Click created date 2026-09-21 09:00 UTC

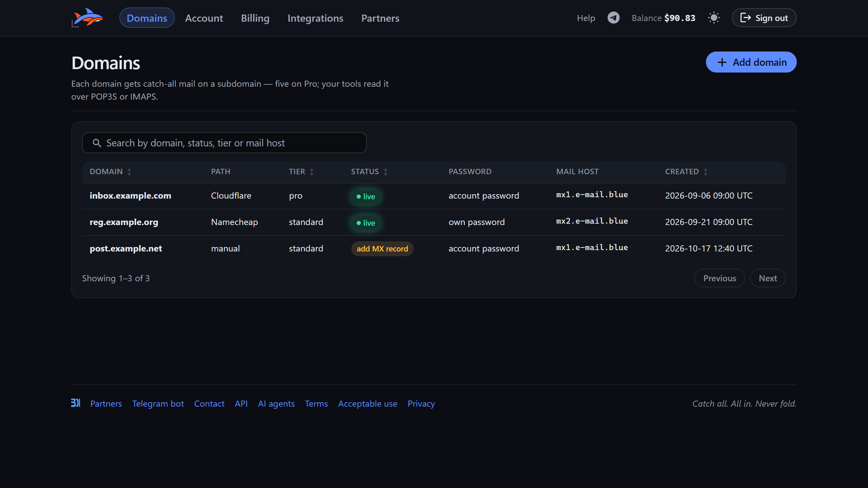tap(709, 222)
